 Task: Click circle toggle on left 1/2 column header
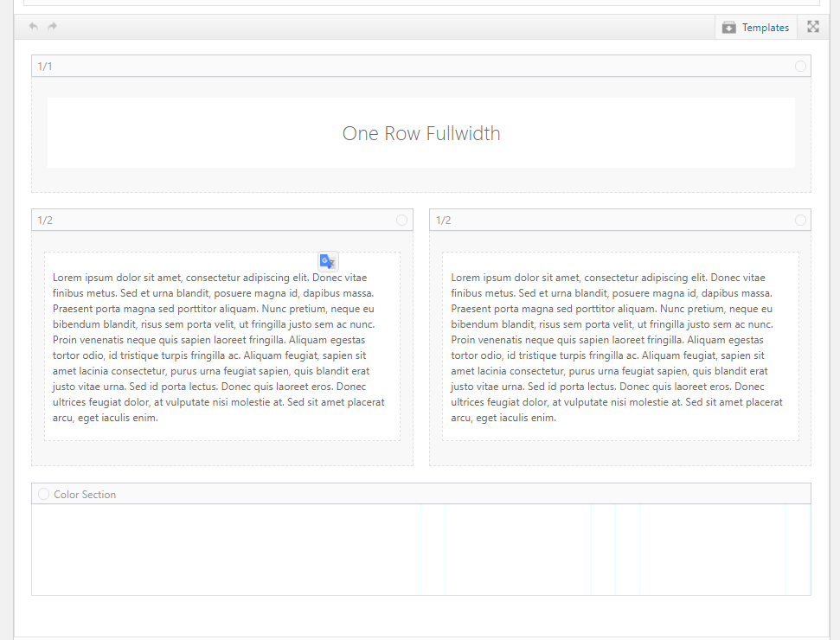point(401,221)
